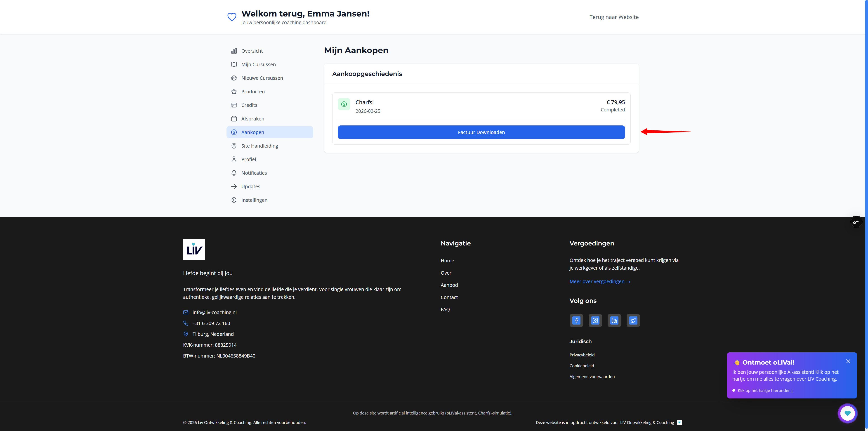
Task: Click Terug naar Website
Action: pyautogui.click(x=614, y=17)
